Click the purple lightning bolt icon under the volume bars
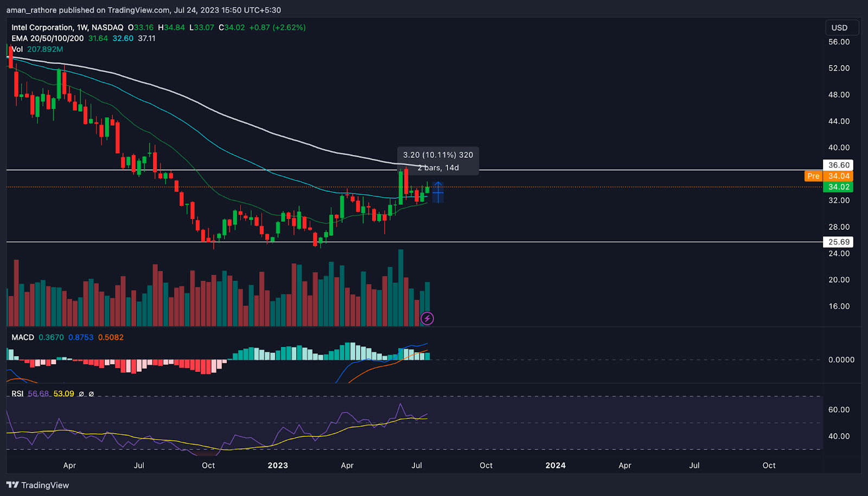This screenshot has width=868, height=496. (427, 319)
